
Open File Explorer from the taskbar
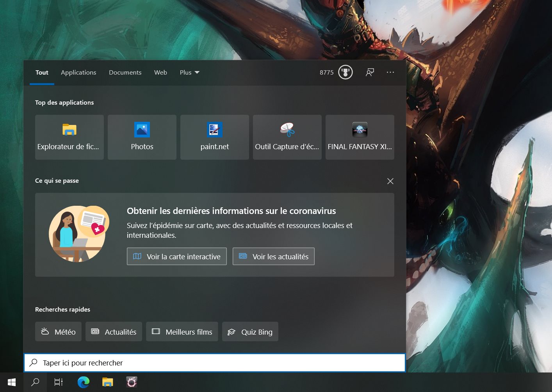(x=107, y=382)
